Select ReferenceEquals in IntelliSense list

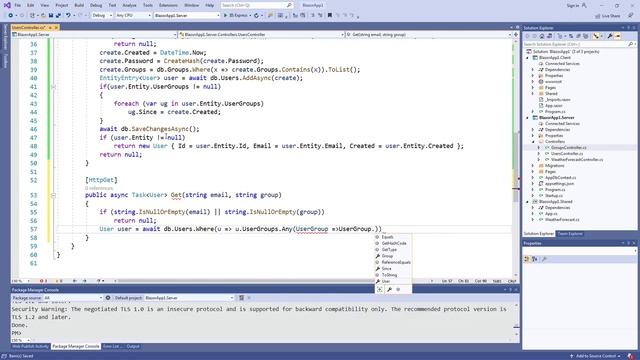[x=396, y=262]
